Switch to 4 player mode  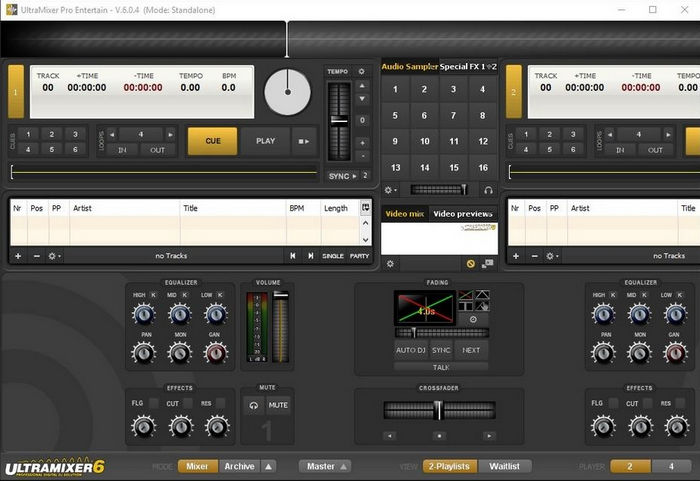tap(671, 466)
